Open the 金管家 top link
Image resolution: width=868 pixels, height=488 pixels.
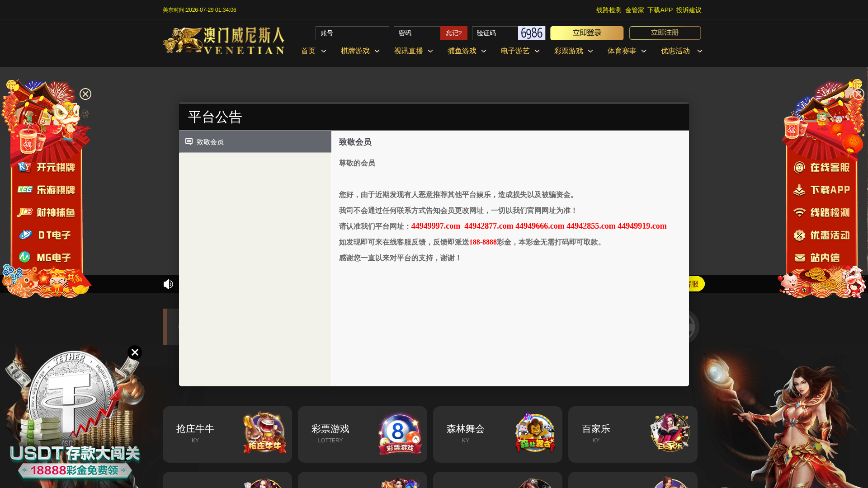pos(635,10)
